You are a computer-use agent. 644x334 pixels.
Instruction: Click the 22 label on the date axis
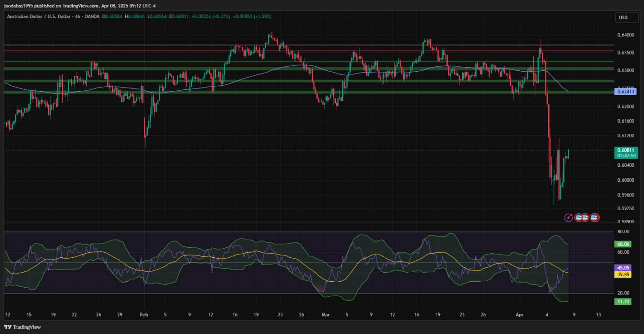(x=74, y=314)
